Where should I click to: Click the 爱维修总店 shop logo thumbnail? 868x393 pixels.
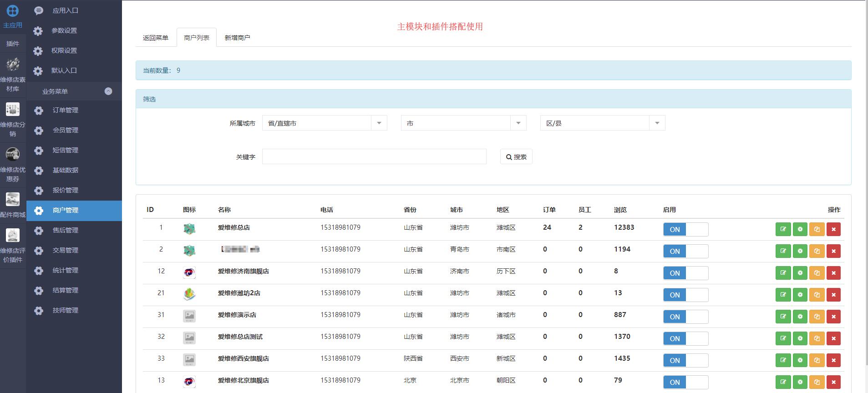(x=189, y=229)
